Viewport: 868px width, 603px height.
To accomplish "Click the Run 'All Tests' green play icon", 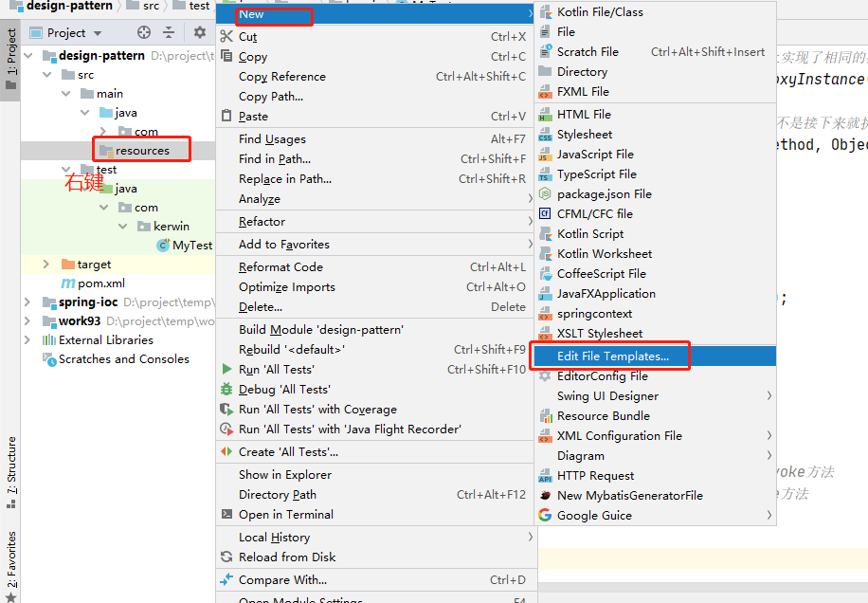I will (x=226, y=370).
